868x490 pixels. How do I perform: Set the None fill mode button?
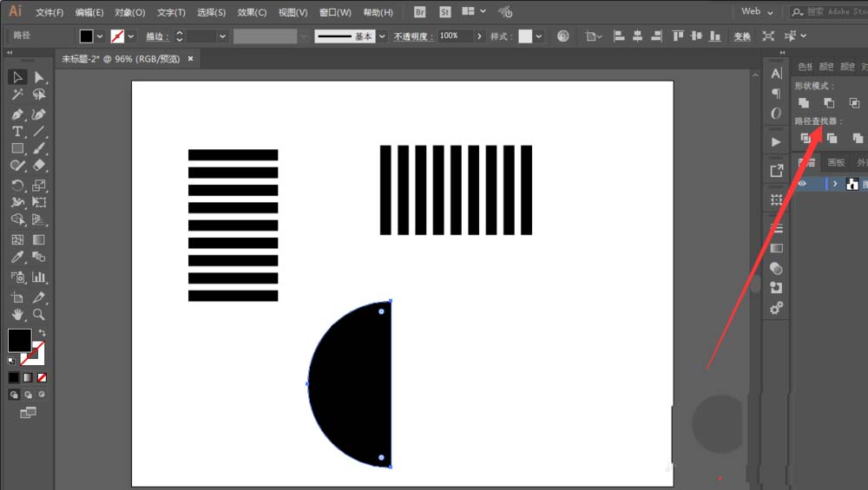(42, 377)
